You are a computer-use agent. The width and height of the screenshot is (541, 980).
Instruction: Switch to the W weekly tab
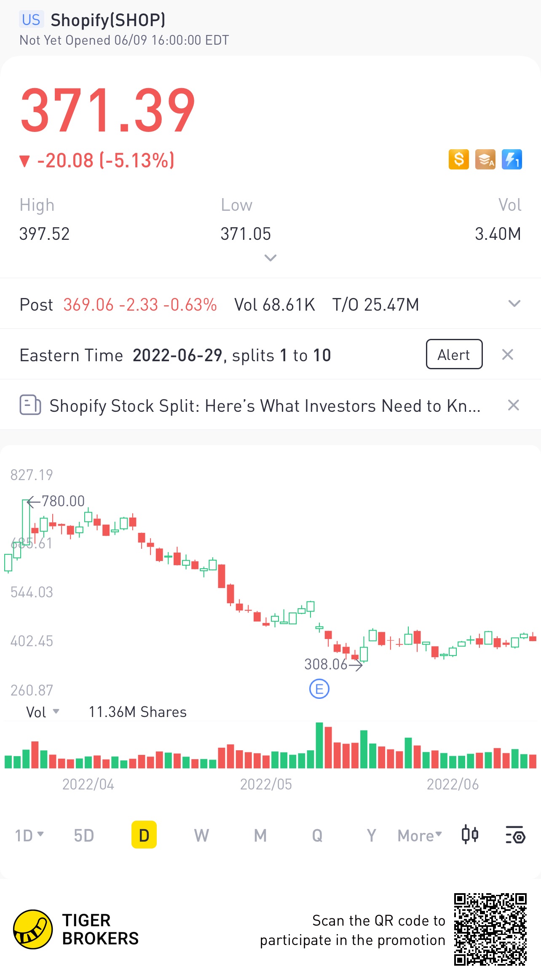pos(201,835)
